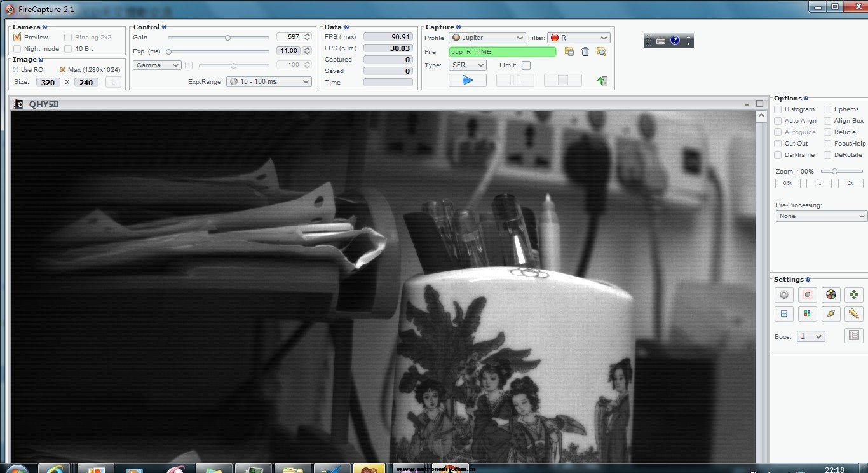Open the Exp.Range dropdown 10 - 100 ms
Screen dimensions: 868x473
coord(269,82)
